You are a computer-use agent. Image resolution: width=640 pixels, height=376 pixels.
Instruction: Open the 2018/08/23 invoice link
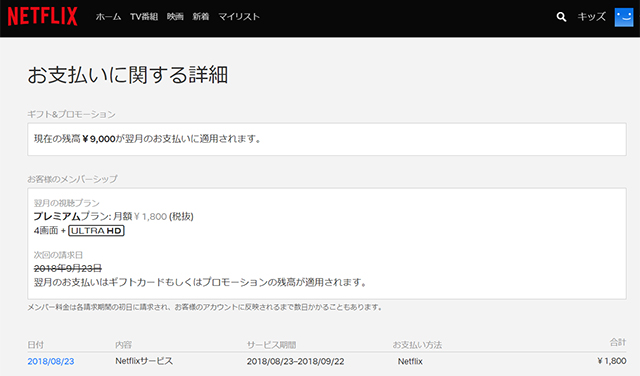coord(51,361)
